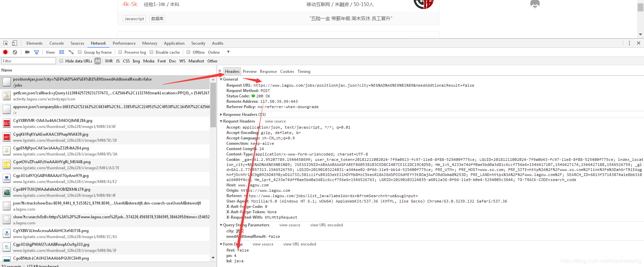The height and width of the screenshot is (267, 644).
Task: Open thumbnail of CgYXBlVMR-OAA3u4AACM4OQJhNE286.jpg
Action: pos(7,123)
